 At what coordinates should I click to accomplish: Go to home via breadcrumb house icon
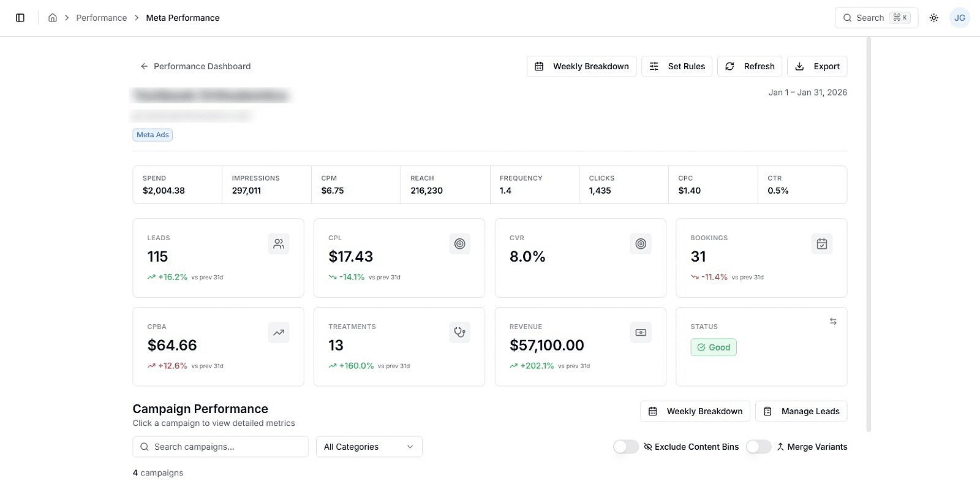point(53,18)
